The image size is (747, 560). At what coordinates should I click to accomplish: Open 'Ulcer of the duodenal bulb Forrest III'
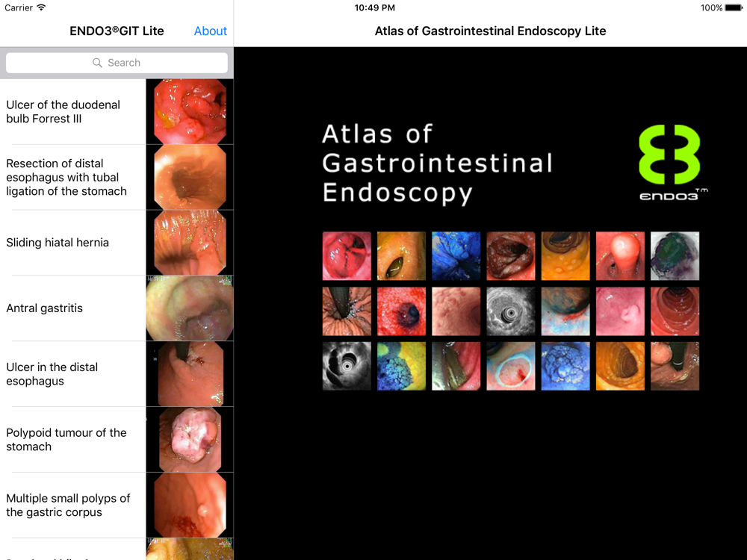click(117, 112)
